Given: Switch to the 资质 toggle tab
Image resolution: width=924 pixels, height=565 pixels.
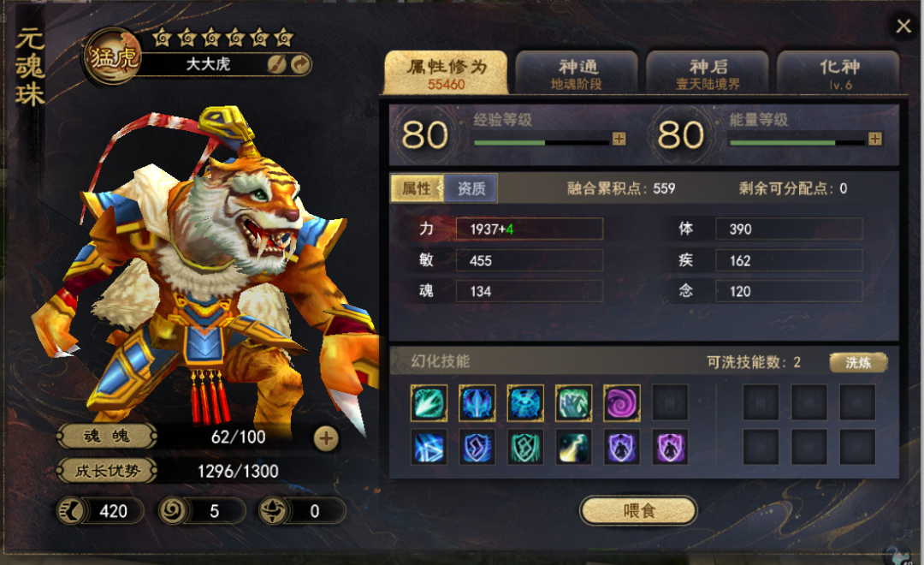Looking at the screenshot, I should pyautogui.click(x=471, y=188).
